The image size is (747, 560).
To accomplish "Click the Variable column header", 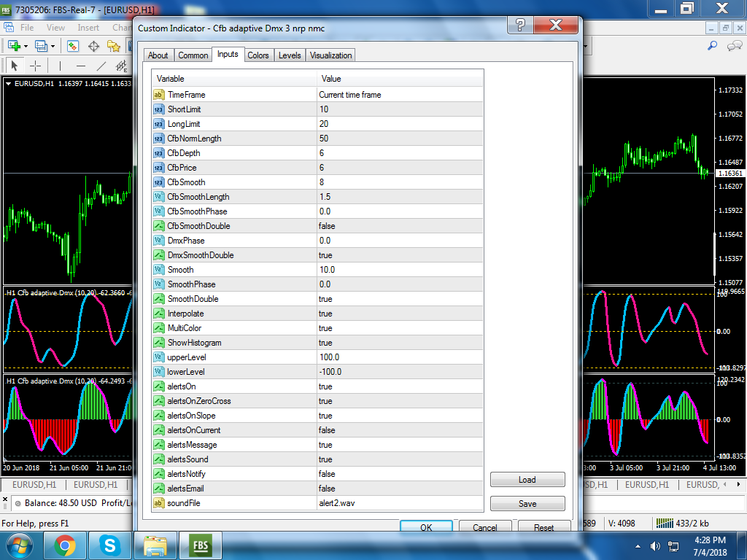I will (x=234, y=79).
